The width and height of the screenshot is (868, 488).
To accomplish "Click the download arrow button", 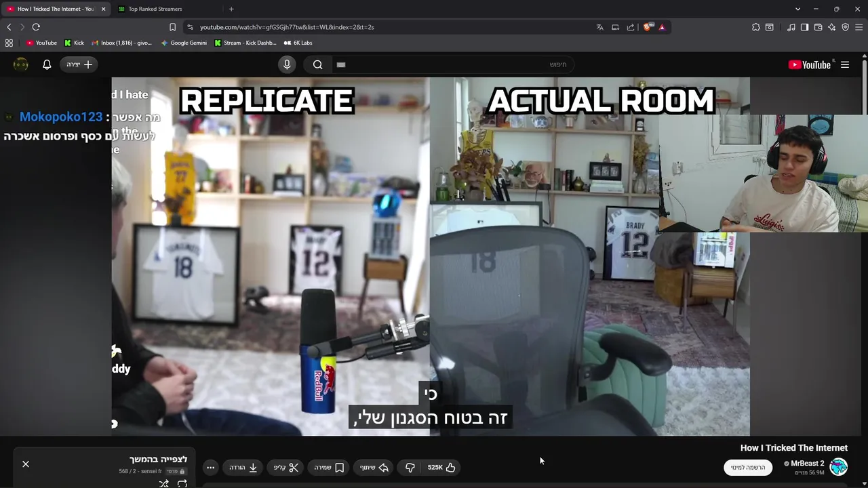I will tap(243, 467).
